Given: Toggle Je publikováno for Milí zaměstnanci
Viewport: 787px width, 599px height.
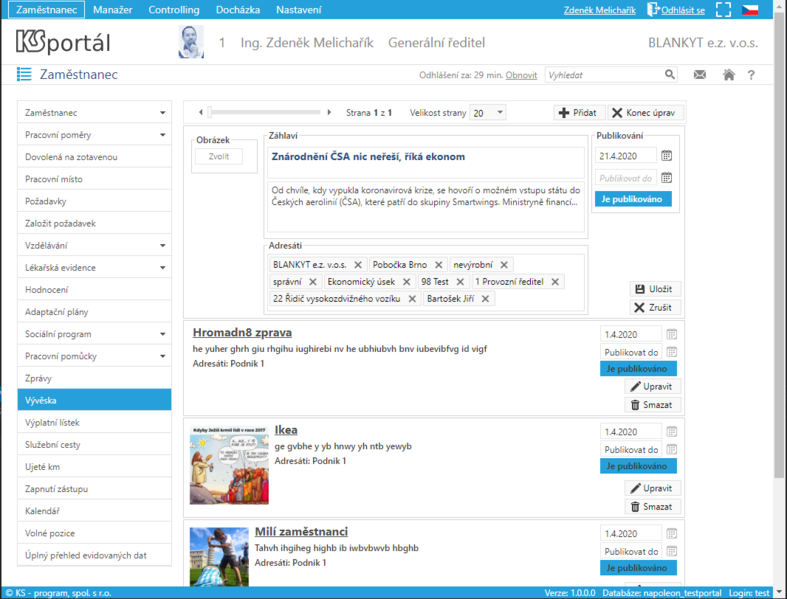Looking at the screenshot, I should click(638, 568).
